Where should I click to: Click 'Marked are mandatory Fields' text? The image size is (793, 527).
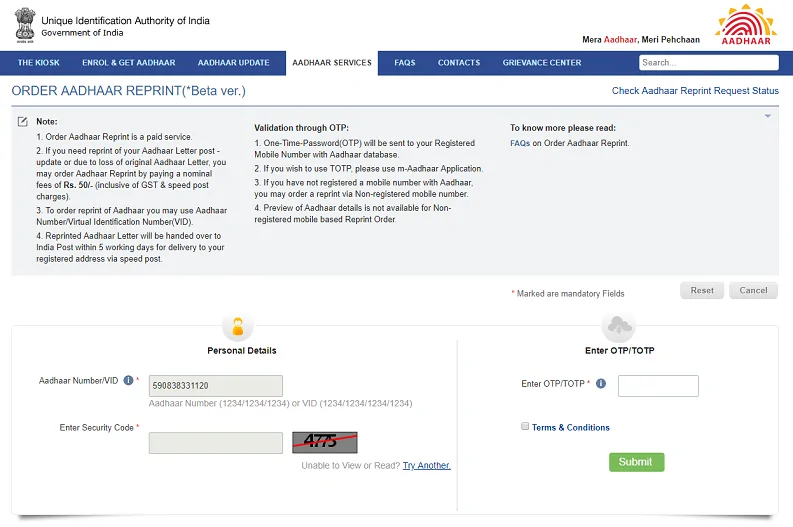570,293
